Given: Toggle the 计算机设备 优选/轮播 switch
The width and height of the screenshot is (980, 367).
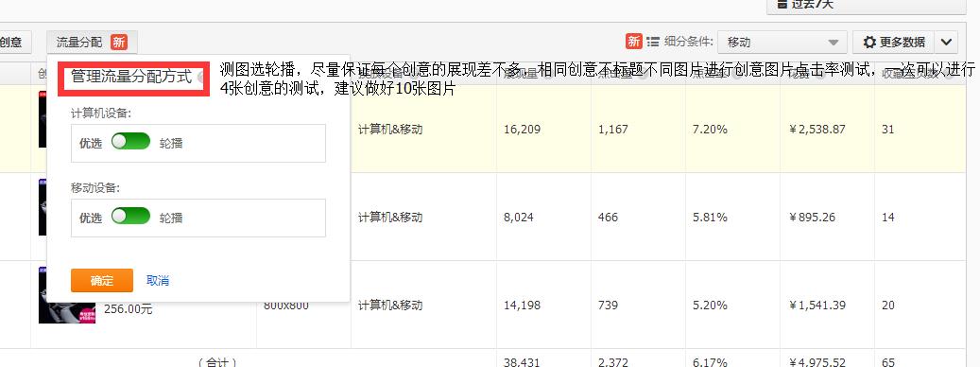Looking at the screenshot, I should pos(130,141).
